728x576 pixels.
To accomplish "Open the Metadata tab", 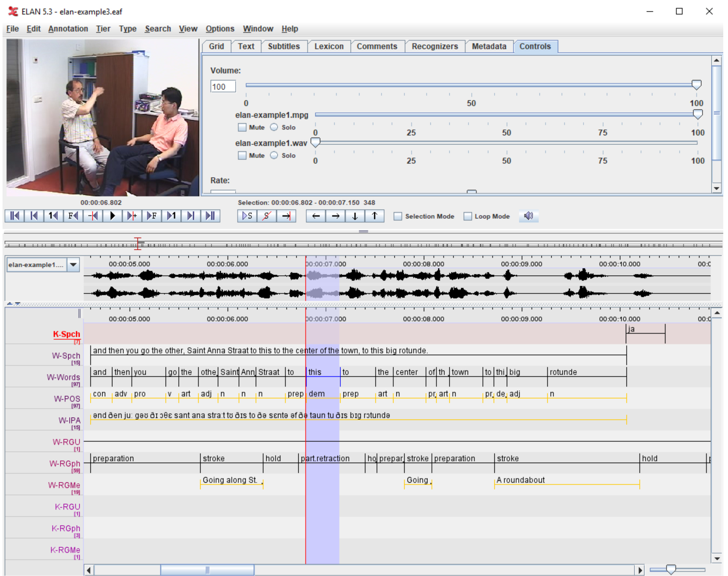I will point(489,46).
